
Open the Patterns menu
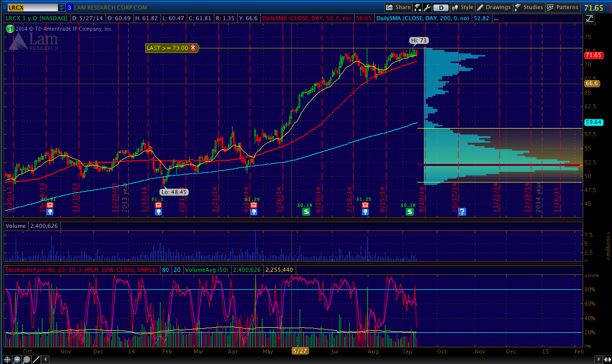pyautogui.click(x=564, y=8)
